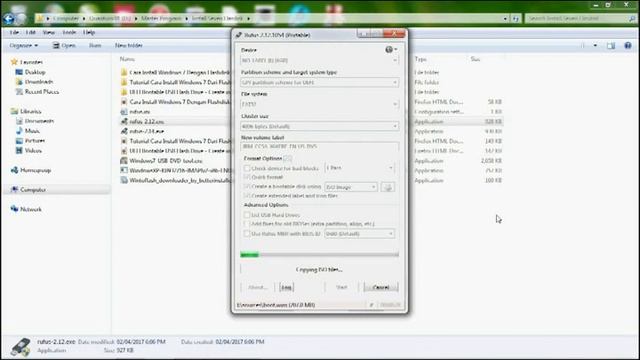Refresh the Explorer address bar
Viewport: 640px width, 360px height.
point(516,18)
